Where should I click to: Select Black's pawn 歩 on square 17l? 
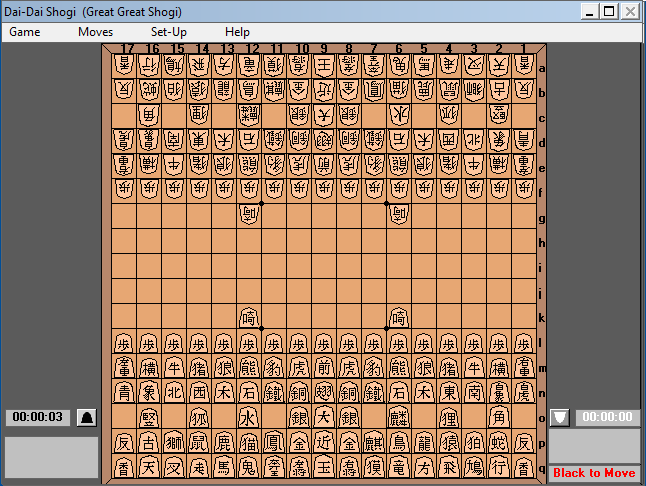pyautogui.click(x=124, y=343)
